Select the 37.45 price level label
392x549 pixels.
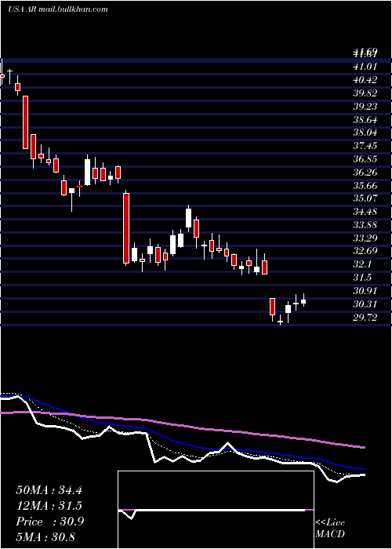pos(365,146)
